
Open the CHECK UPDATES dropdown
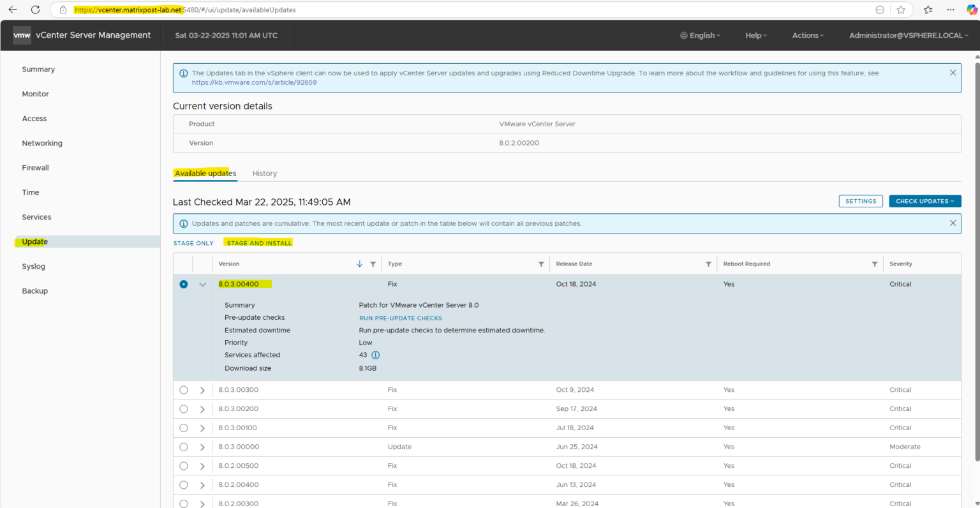(924, 200)
